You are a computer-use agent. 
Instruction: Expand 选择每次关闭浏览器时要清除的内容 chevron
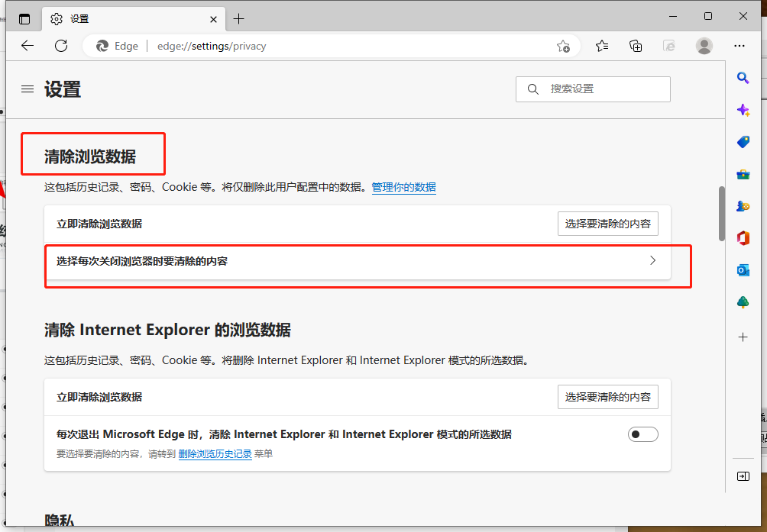coord(652,261)
